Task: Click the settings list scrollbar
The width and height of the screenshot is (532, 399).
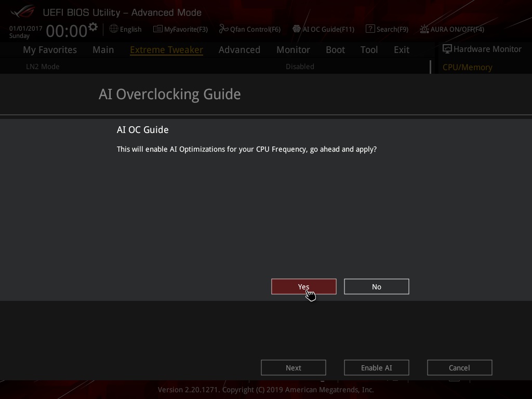Action: (430, 67)
